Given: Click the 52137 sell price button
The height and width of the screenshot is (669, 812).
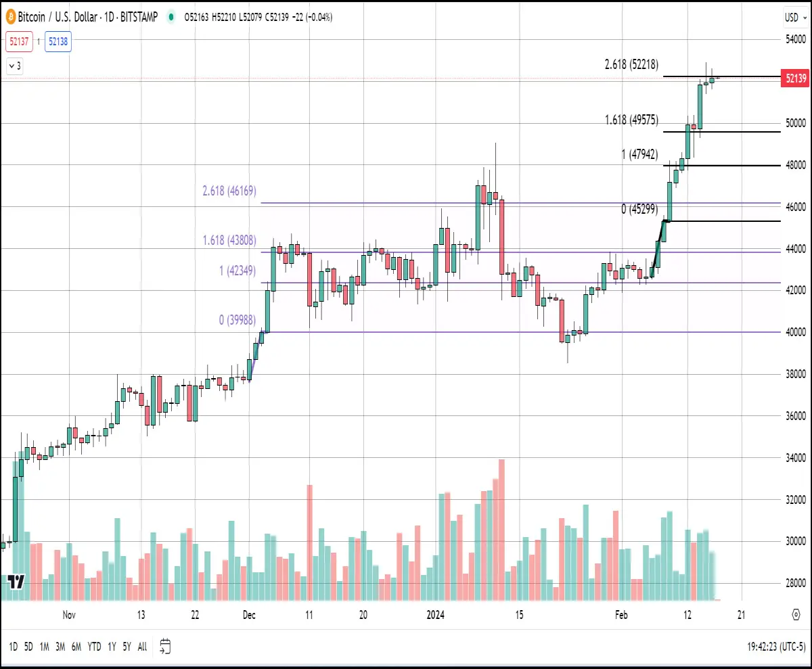Looking at the screenshot, I should click(x=18, y=41).
